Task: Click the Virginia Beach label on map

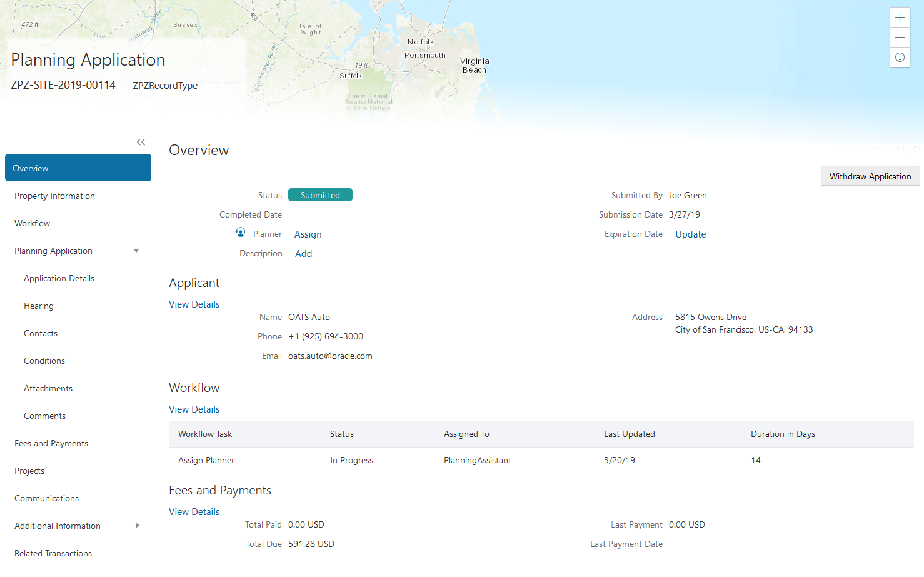Action: coord(475,65)
